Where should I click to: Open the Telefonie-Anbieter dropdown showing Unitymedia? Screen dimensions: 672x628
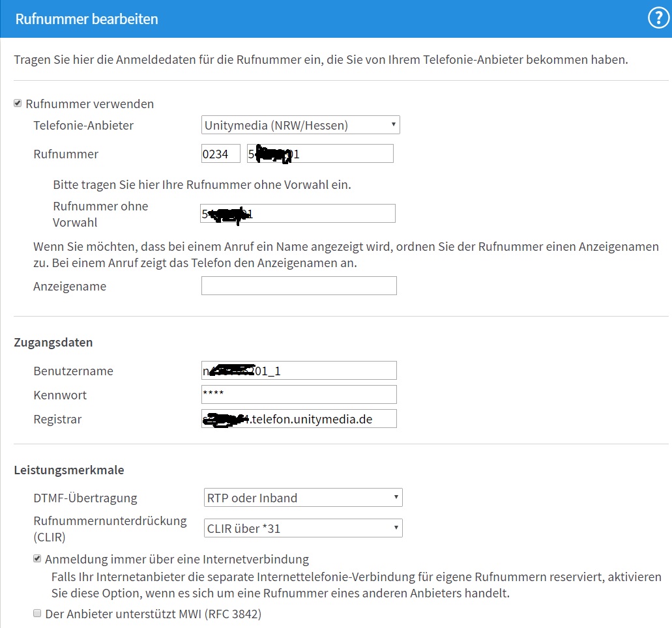coord(300,124)
